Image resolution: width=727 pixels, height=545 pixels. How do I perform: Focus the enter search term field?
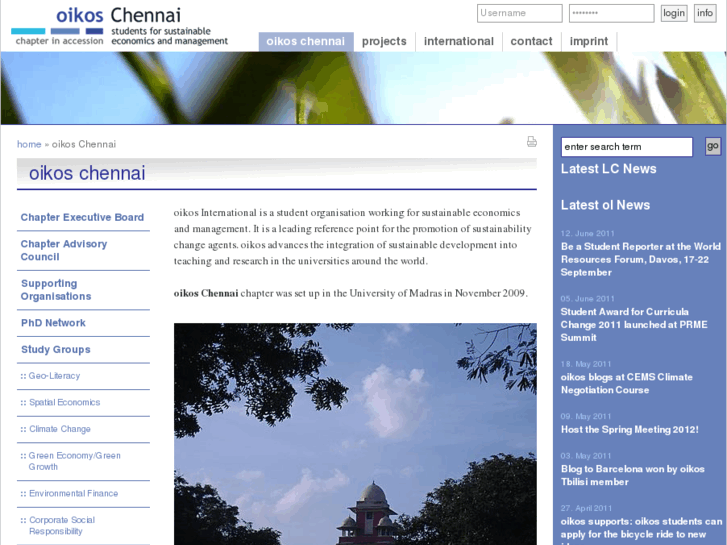pos(626,147)
